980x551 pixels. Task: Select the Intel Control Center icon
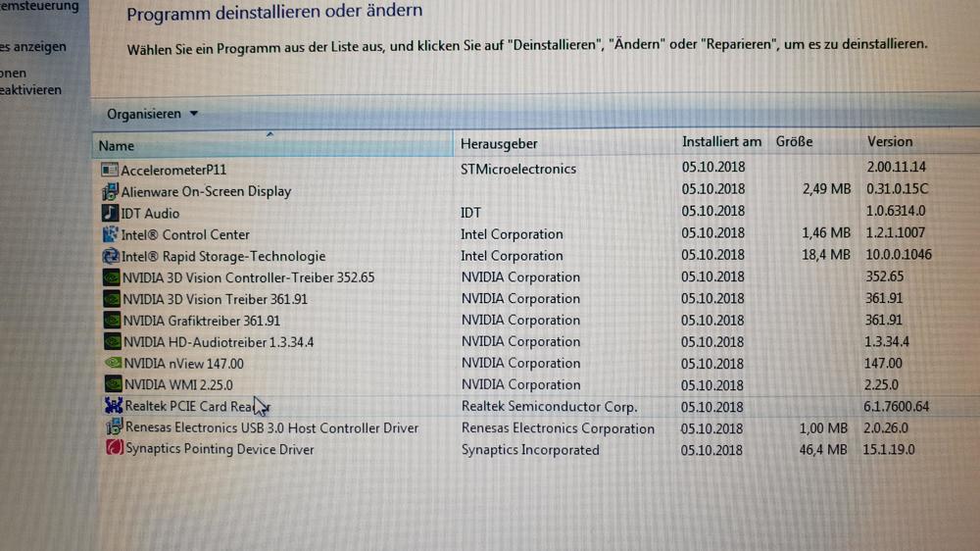(x=111, y=234)
